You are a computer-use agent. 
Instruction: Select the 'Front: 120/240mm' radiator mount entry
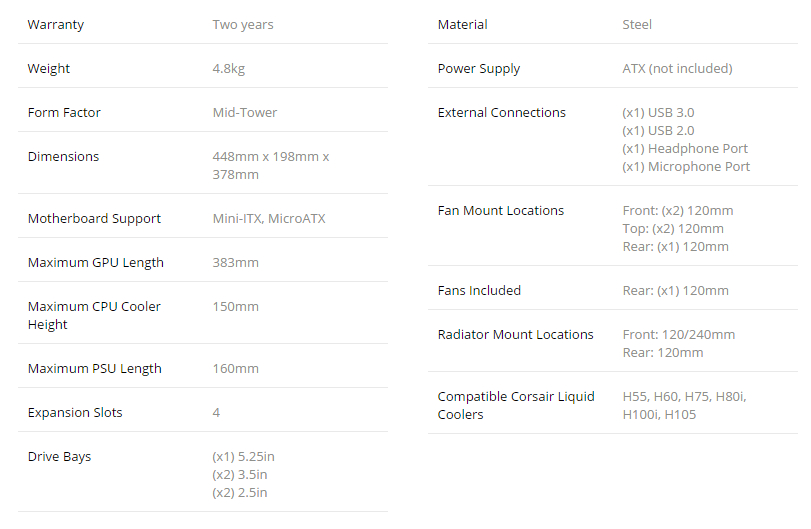[679, 335]
